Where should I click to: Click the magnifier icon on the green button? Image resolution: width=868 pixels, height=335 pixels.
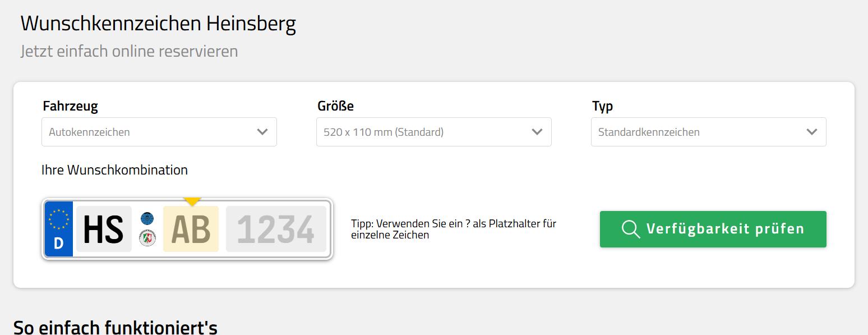(631, 229)
